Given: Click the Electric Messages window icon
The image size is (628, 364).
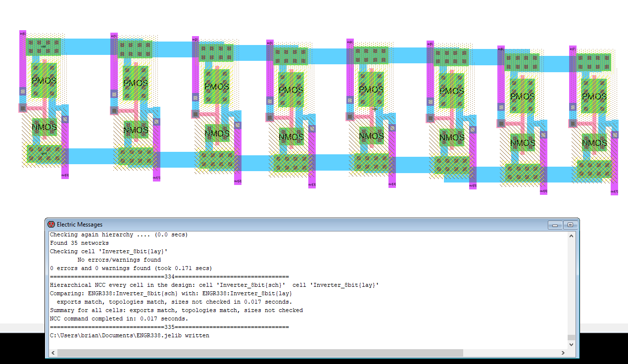Looking at the screenshot, I should click(51, 225).
